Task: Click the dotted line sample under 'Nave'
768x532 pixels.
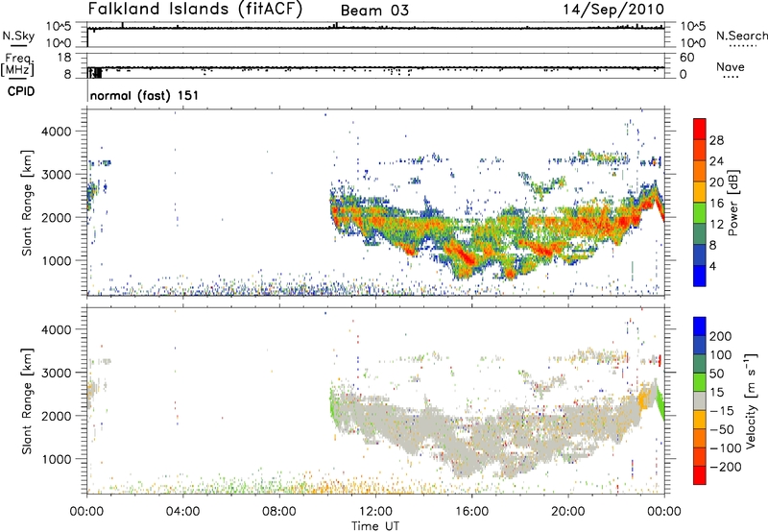Action: click(x=731, y=77)
